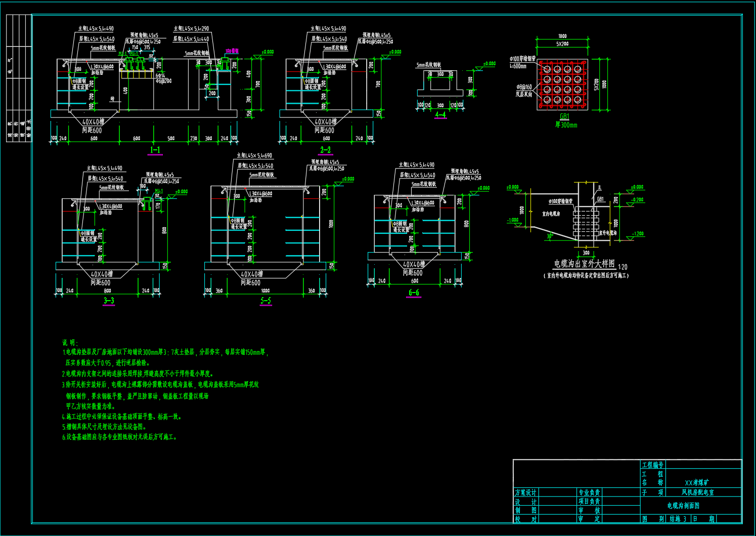
Task: Click the 厚300mm thickness note
Action: tap(566, 125)
